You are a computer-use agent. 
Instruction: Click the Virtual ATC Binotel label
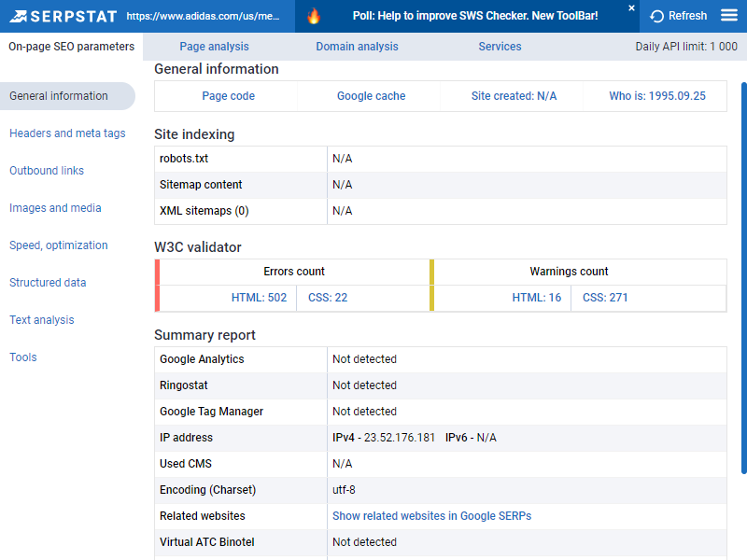pyautogui.click(x=206, y=542)
